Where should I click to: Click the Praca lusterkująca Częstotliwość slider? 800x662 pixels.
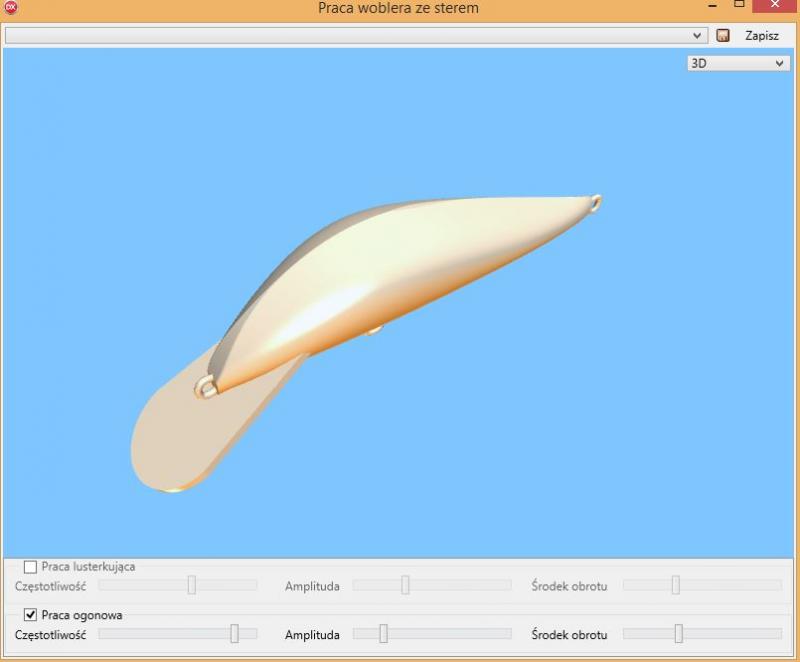[191, 585]
